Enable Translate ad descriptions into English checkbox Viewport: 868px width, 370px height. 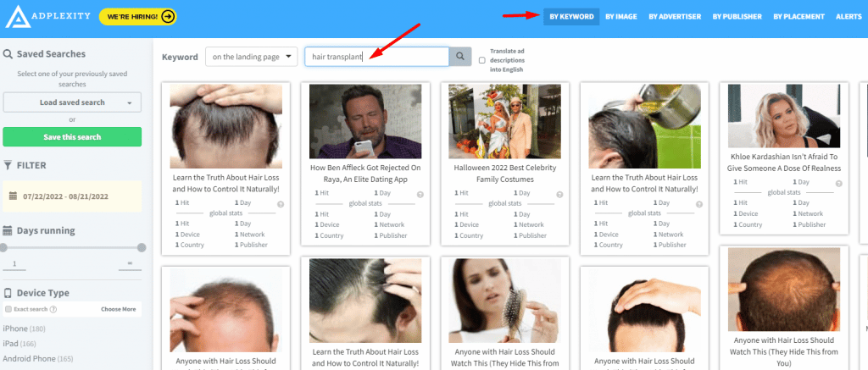tap(482, 60)
